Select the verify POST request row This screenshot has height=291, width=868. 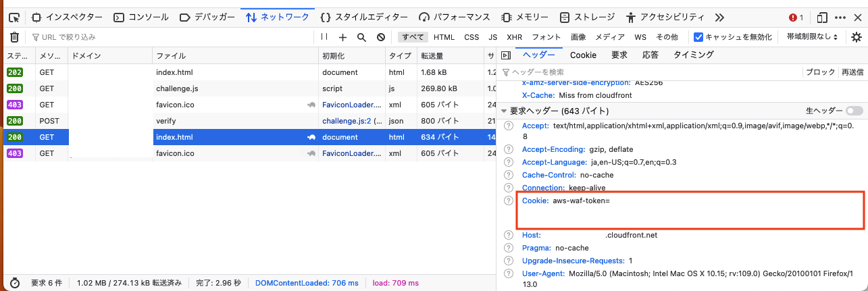(x=249, y=121)
